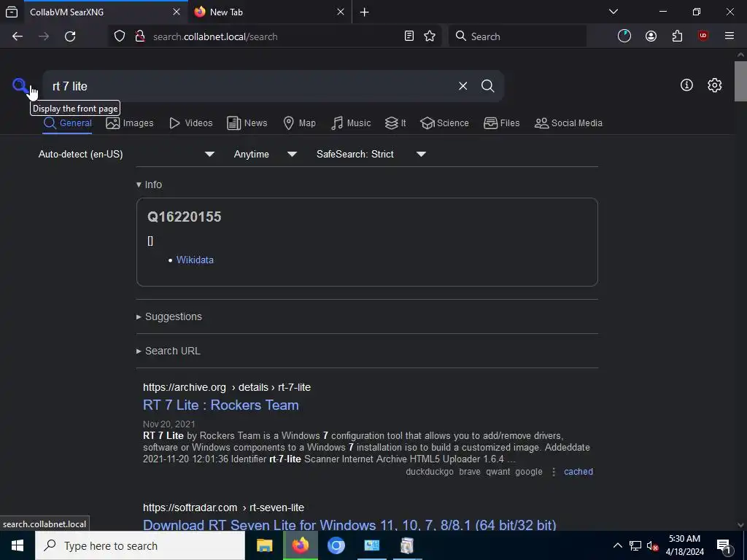
Task: Select the Files search category
Action: click(x=502, y=123)
